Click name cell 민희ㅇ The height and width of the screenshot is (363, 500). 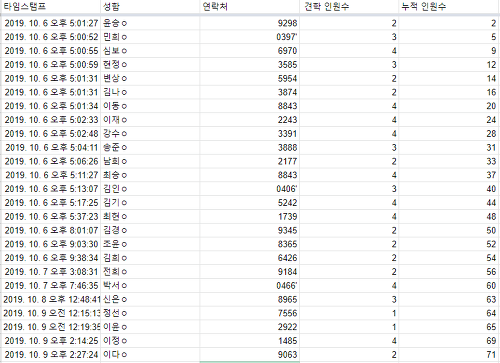click(150, 37)
